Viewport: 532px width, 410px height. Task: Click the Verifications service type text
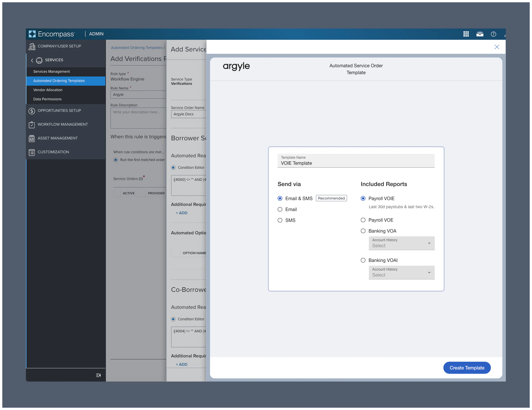(182, 84)
